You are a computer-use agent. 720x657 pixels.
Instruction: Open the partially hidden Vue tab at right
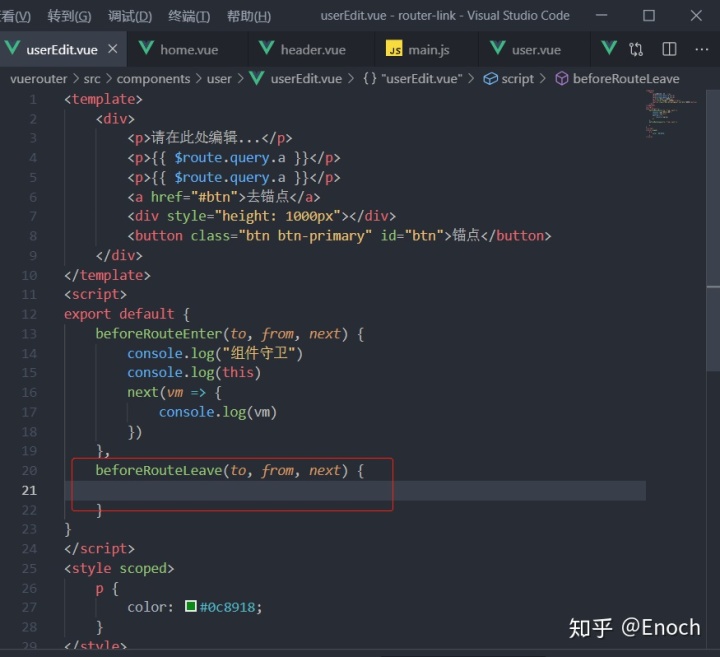click(609, 48)
